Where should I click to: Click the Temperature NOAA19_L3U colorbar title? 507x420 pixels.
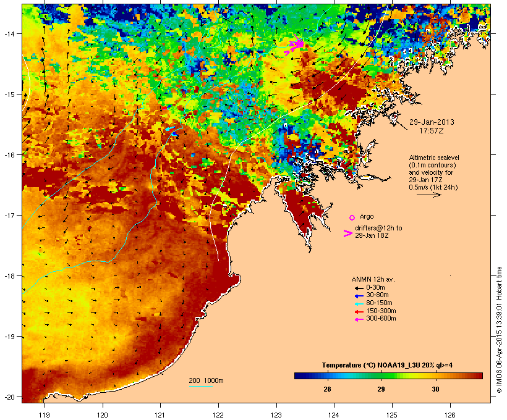click(387, 366)
